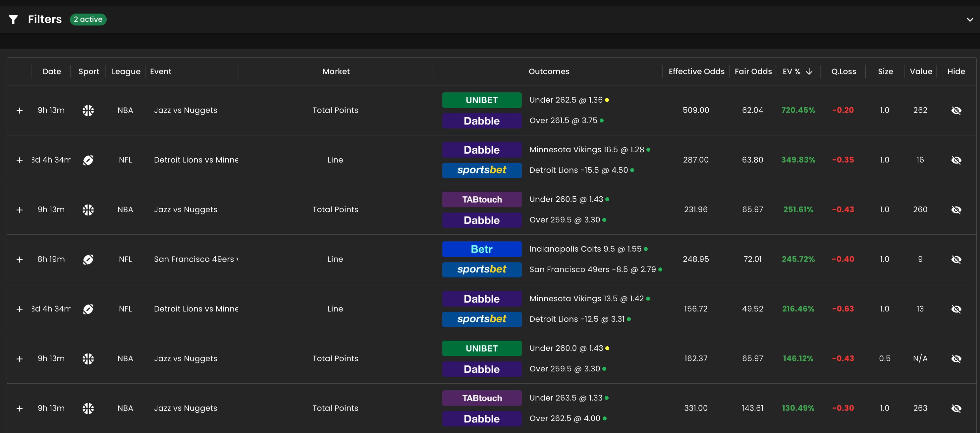This screenshot has height=433, width=980.
Task: Hide the San Francisco 49ers Line row
Action: click(x=956, y=259)
